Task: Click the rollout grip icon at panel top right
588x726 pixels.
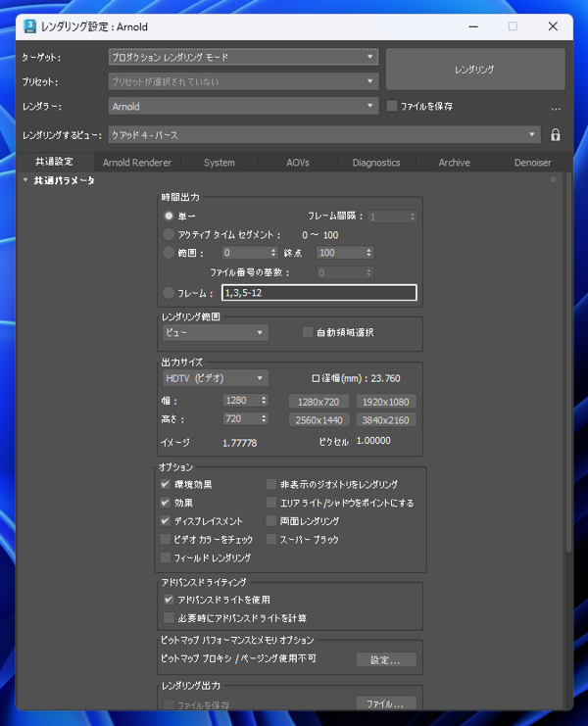Action: [554, 179]
